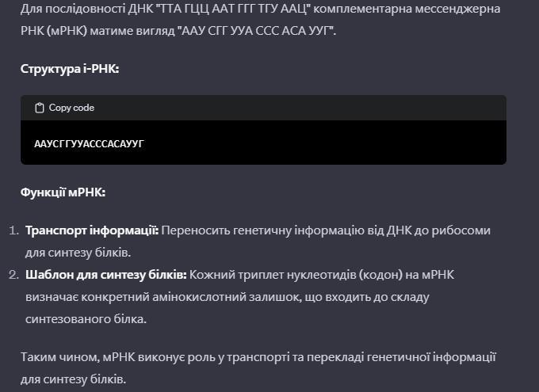Click the phrase синтезованого білка
This screenshot has width=539, height=392.
pos(86,319)
